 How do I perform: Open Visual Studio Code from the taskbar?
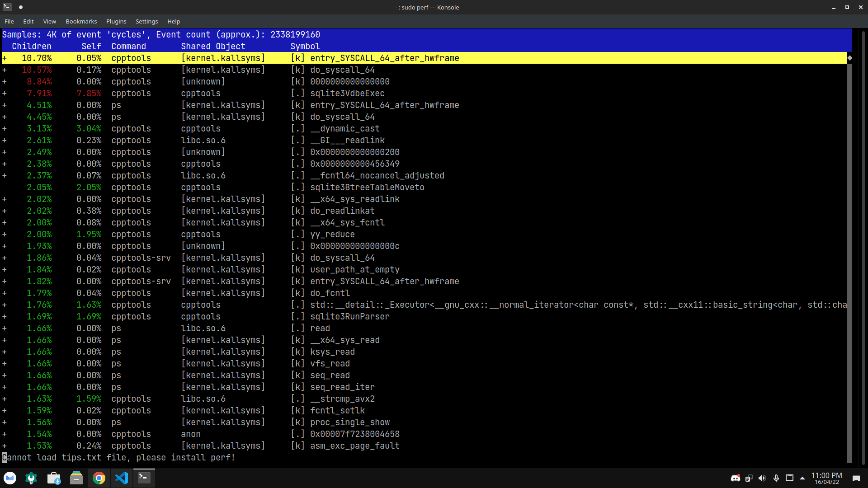pos(121,478)
